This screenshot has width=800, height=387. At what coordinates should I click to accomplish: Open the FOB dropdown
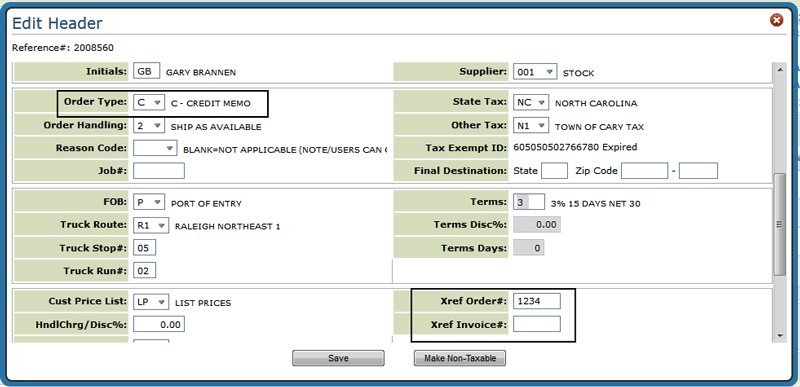coord(149,202)
